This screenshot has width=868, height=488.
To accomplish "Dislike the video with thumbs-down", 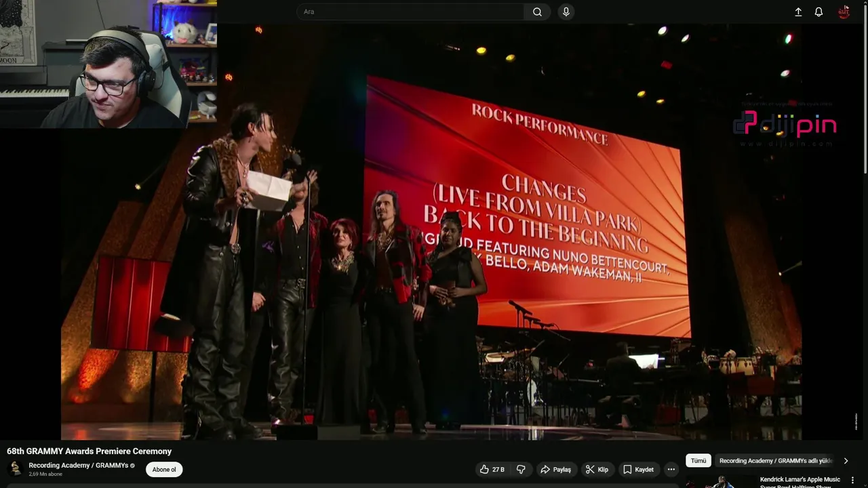I will pos(521,469).
